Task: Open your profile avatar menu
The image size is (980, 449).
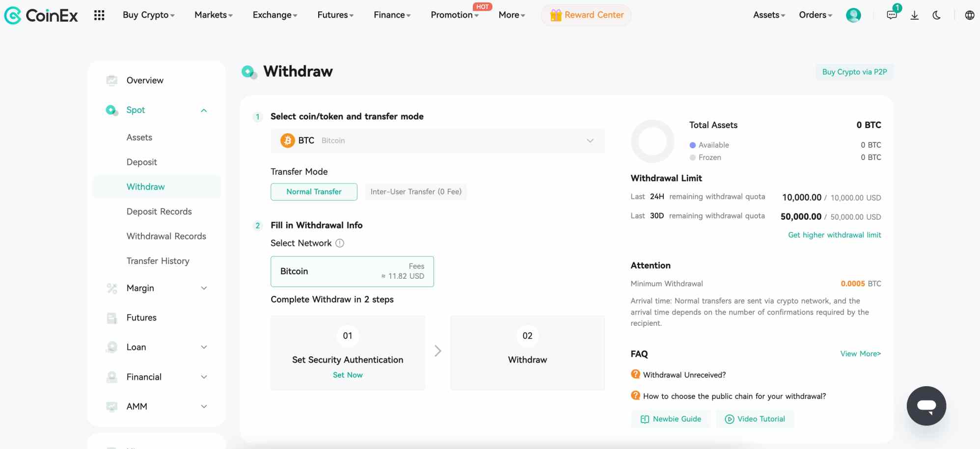Action: (x=853, y=15)
